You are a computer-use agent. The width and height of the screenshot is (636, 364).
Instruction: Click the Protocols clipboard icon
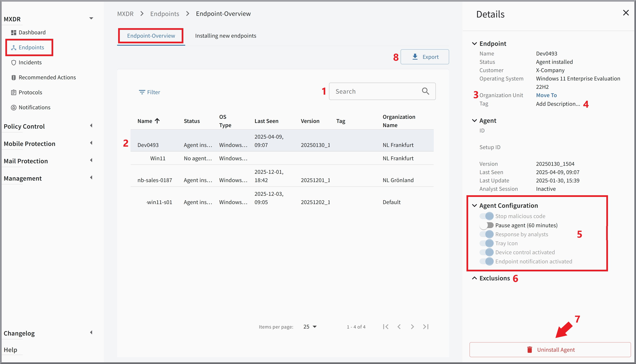pyautogui.click(x=14, y=92)
